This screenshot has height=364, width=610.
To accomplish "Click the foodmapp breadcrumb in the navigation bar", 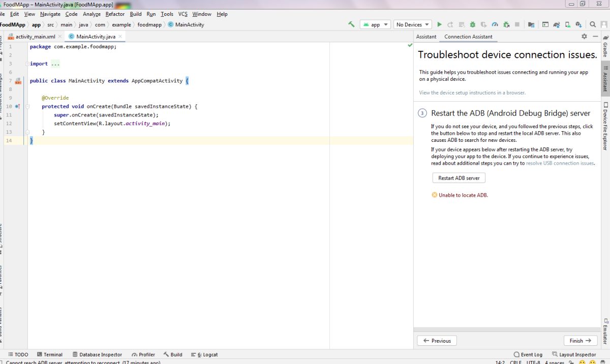I will (x=149, y=24).
